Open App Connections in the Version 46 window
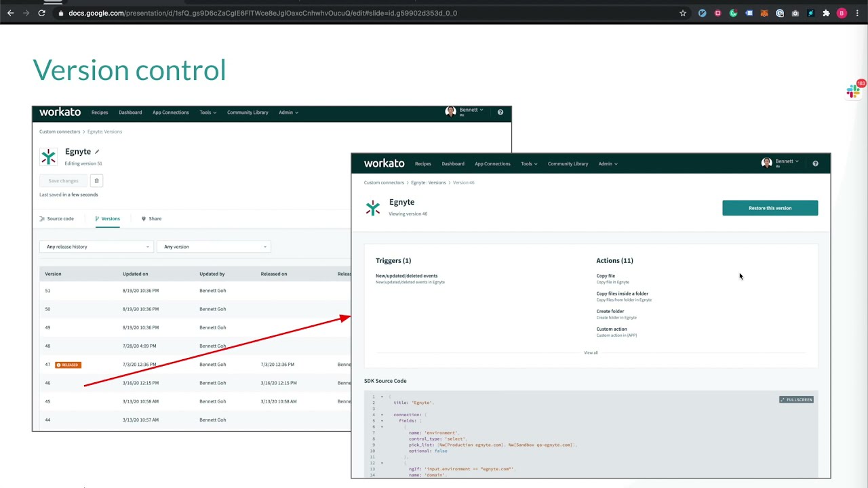 pyautogui.click(x=492, y=163)
